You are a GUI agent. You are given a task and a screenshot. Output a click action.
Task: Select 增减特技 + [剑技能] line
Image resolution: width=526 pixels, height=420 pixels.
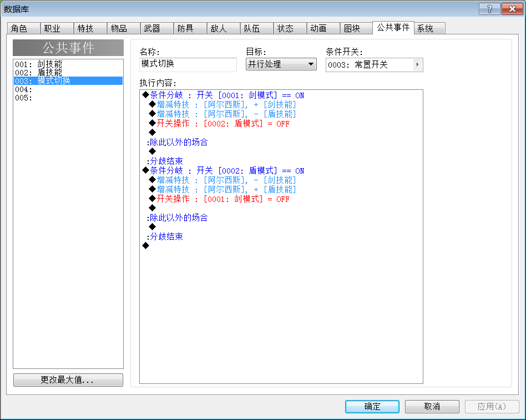tap(222, 105)
